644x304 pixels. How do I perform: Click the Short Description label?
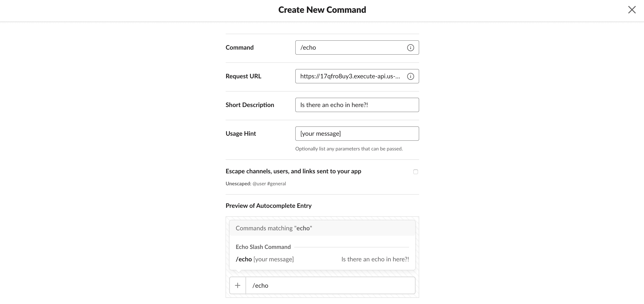click(x=250, y=105)
